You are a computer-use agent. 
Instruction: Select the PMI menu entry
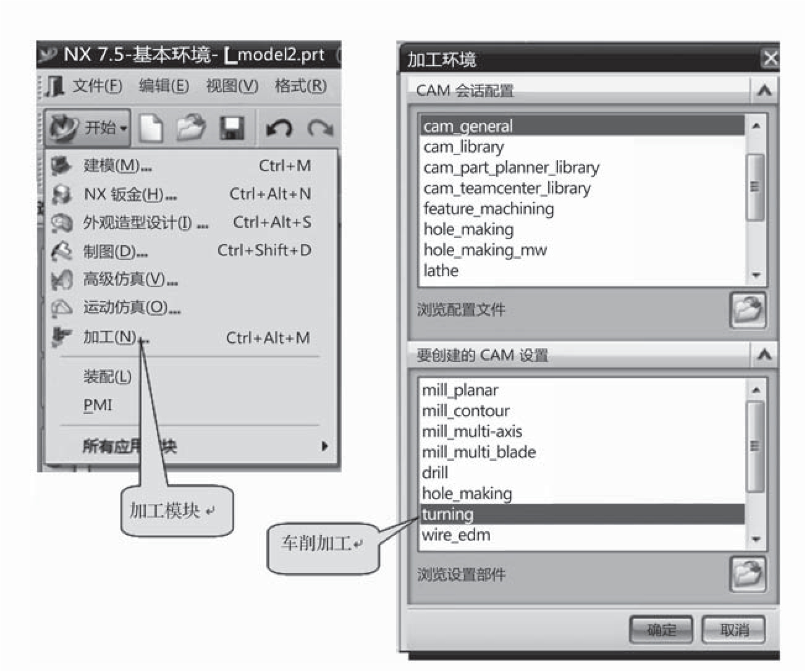(x=190, y=405)
